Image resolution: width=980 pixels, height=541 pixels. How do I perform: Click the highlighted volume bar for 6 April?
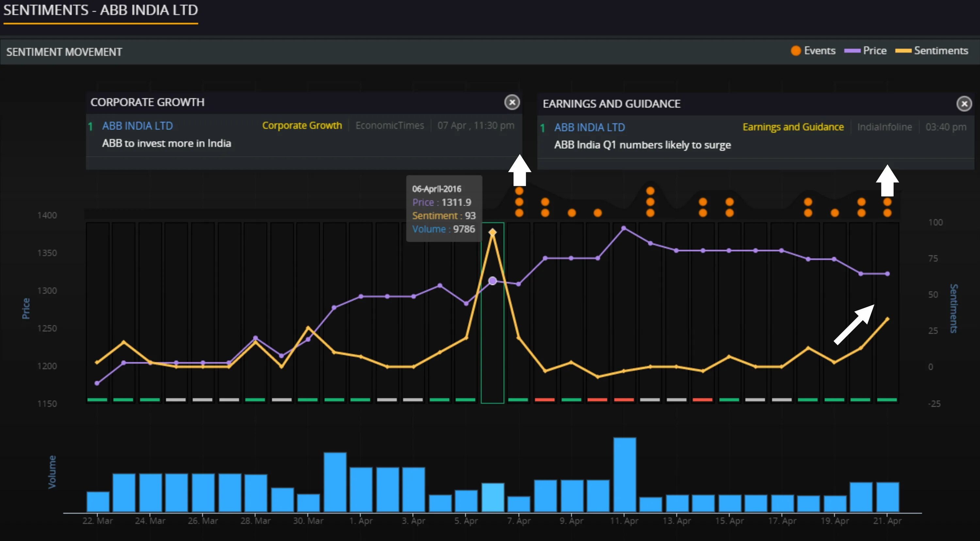493,498
